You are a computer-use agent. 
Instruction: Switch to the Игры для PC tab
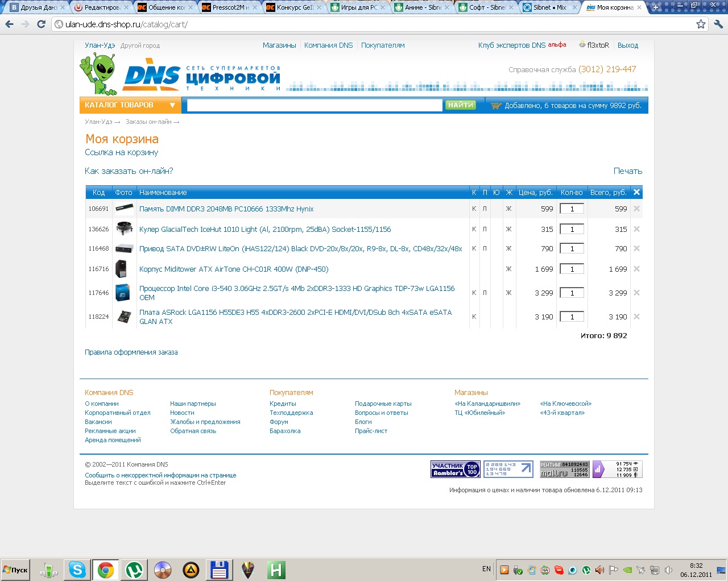[x=358, y=7]
